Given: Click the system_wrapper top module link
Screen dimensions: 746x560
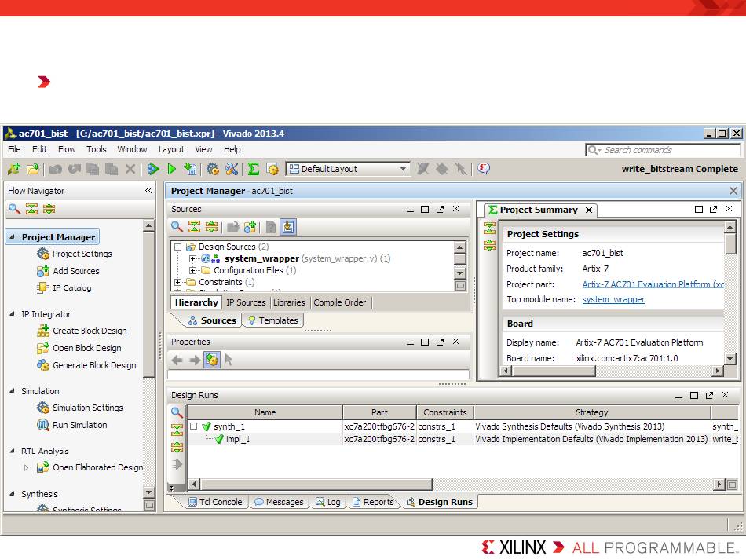Looking at the screenshot, I should tap(613, 299).
